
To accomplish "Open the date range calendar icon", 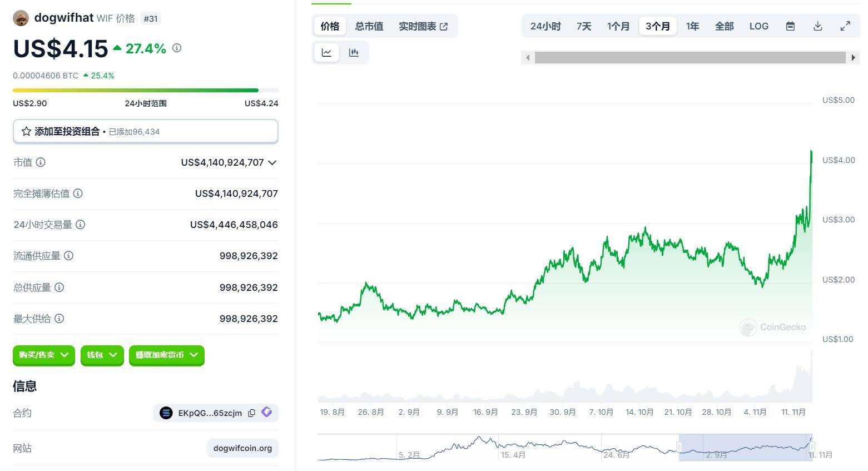I will coord(790,26).
